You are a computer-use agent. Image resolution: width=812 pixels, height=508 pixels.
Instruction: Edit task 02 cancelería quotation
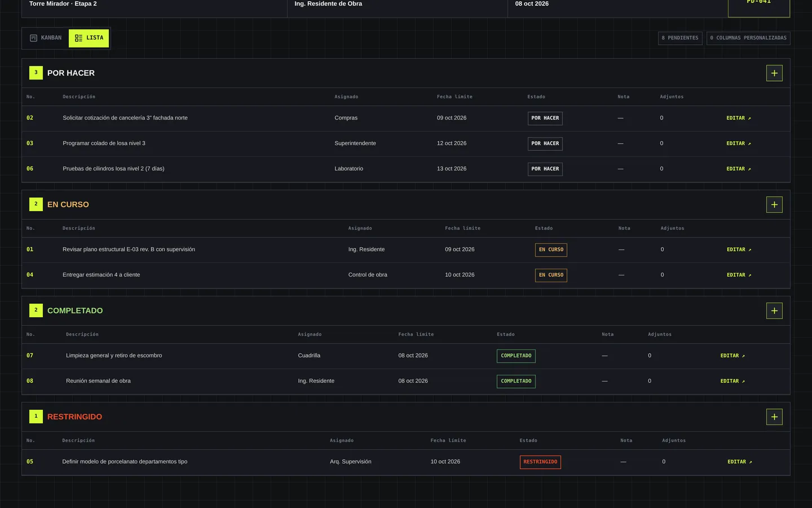(x=739, y=119)
